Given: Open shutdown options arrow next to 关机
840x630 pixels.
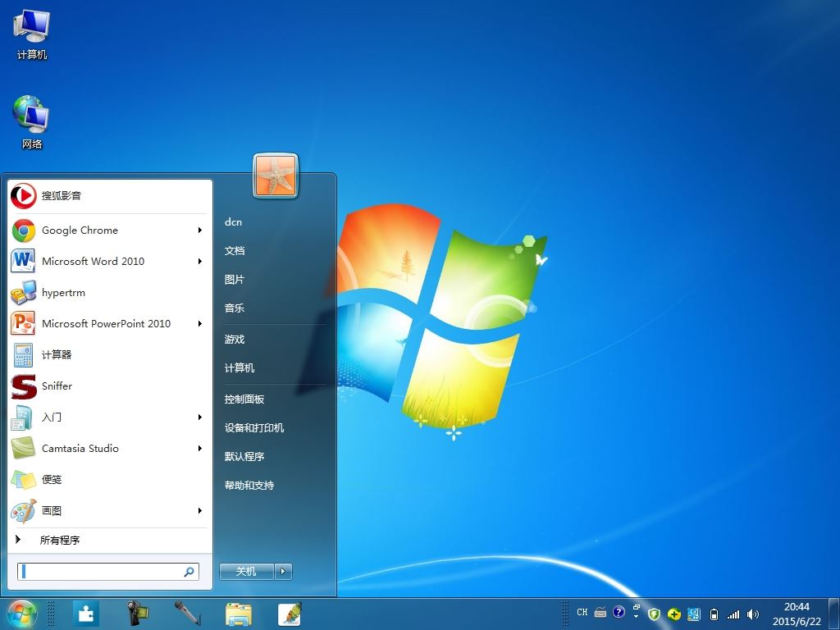Looking at the screenshot, I should pos(283,572).
